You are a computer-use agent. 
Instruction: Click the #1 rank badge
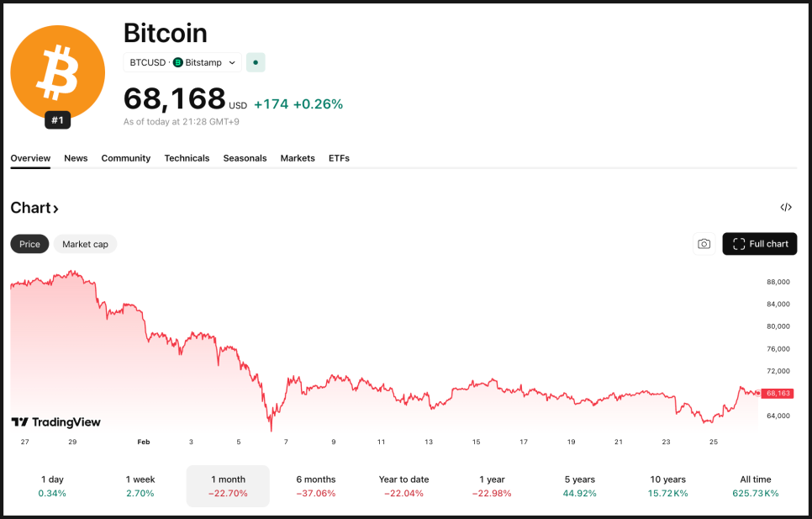coord(57,120)
